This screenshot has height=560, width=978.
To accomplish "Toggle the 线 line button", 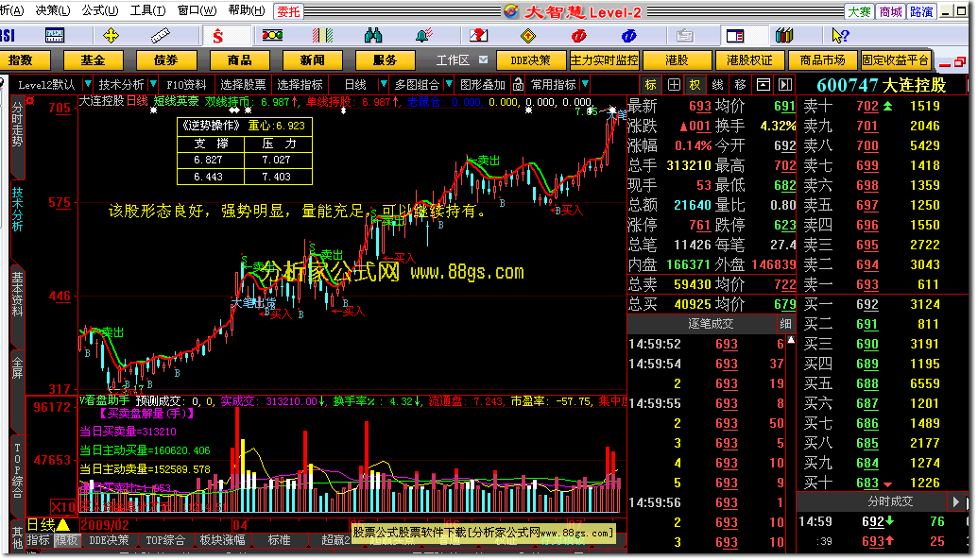I will click(x=717, y=84).
